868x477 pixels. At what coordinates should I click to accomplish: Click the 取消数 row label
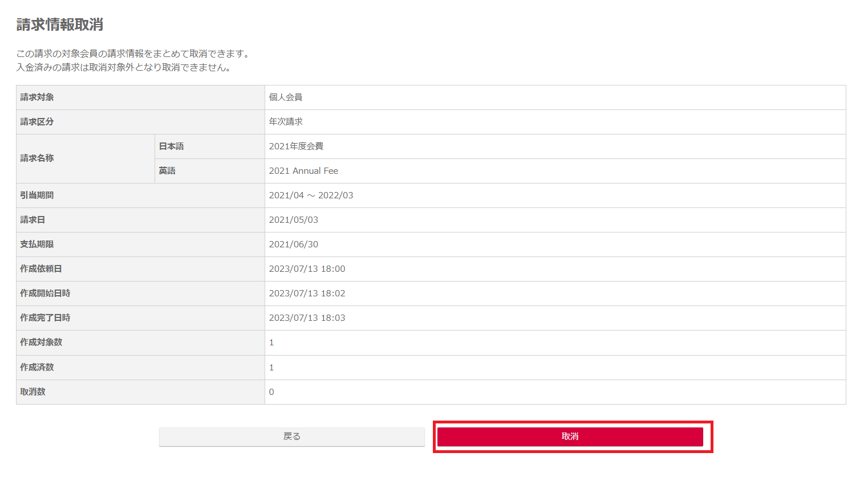33,392
